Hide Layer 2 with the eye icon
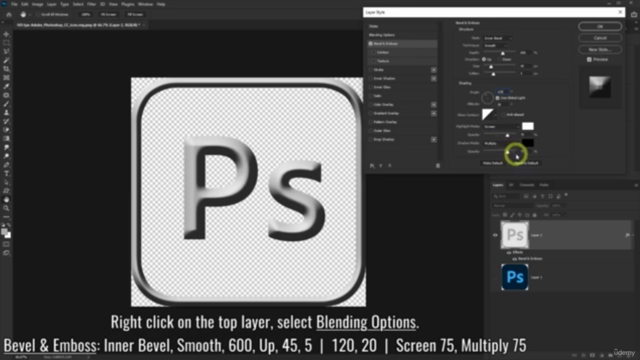 [x=495, y=235]
